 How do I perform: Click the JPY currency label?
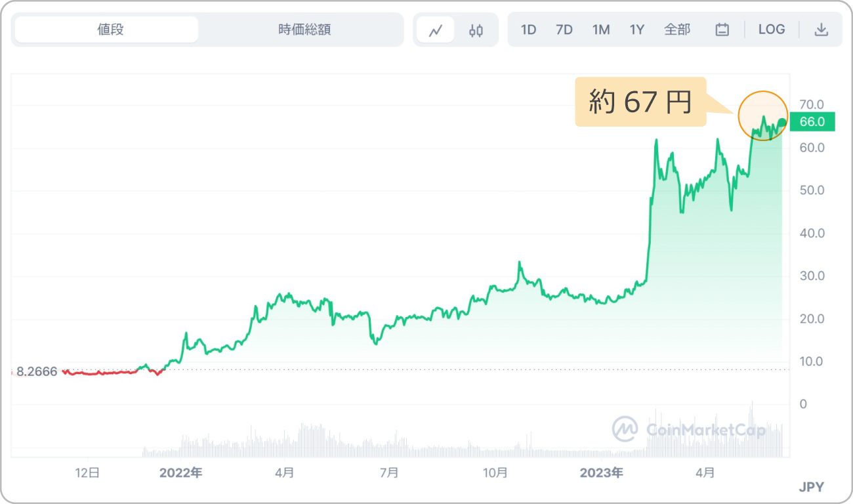811,487
